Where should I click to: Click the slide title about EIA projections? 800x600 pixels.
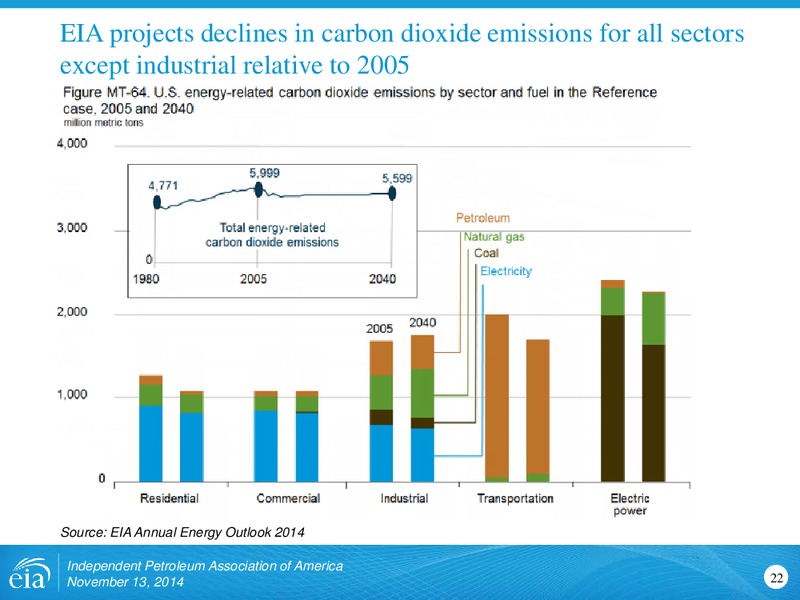402,49
